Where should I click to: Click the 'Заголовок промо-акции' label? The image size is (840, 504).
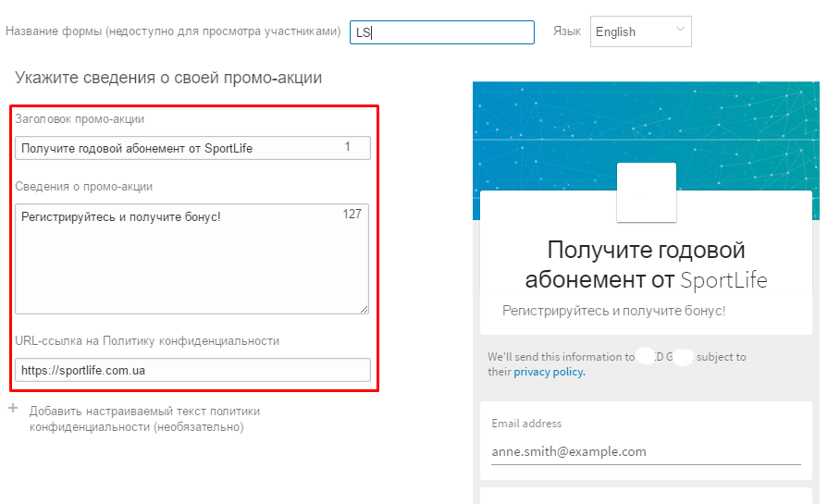pos(80,119)
